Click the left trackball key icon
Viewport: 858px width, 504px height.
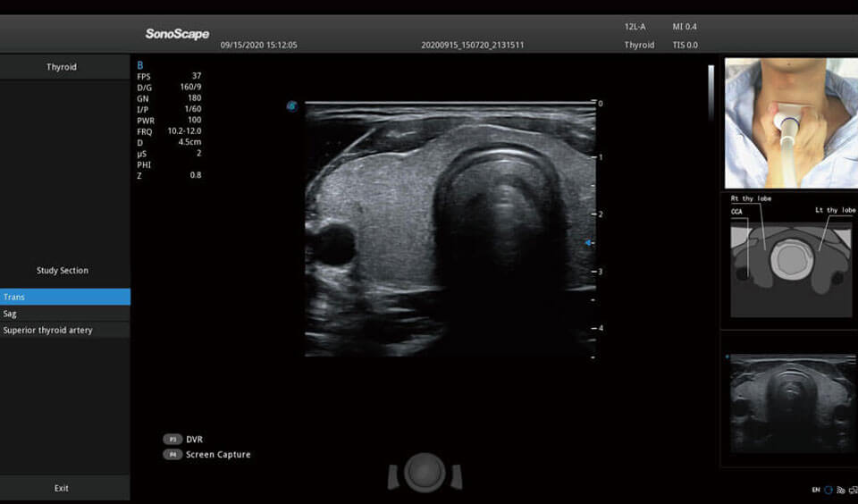(394, 477)
